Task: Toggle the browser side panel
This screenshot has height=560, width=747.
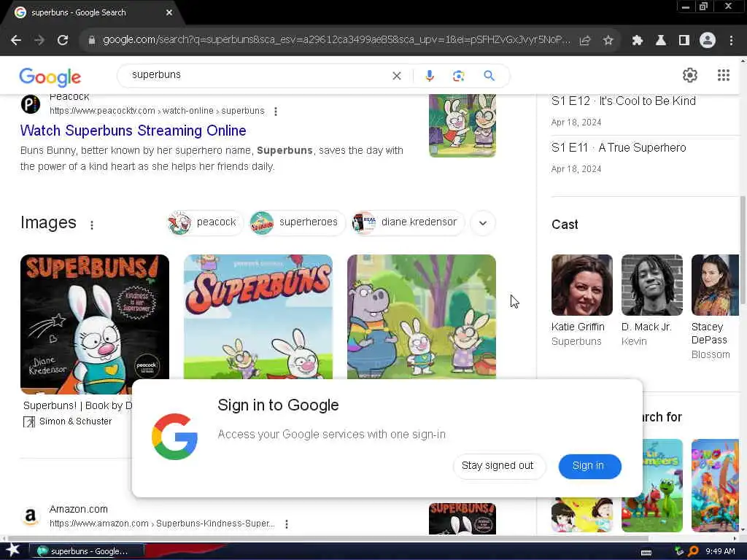Action: point(684,41)
